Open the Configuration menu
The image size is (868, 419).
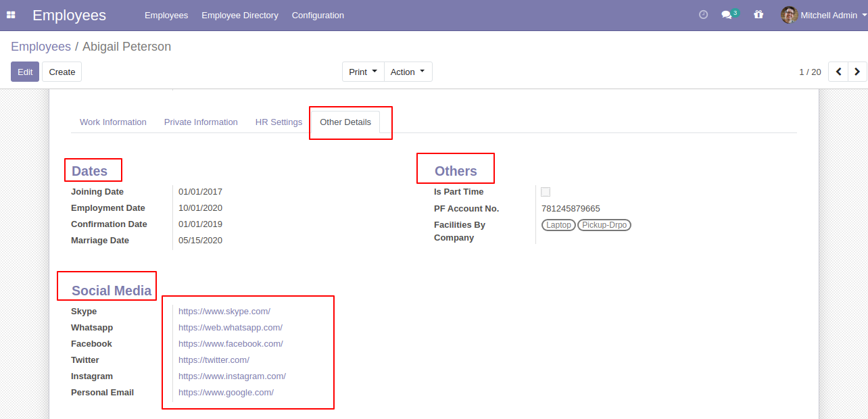[318, 15]
